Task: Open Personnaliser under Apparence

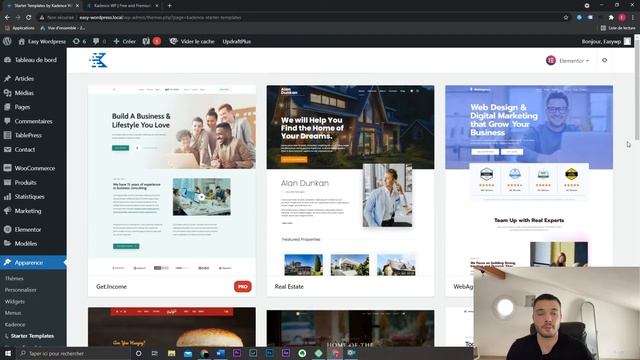Action: click(21, 290)
